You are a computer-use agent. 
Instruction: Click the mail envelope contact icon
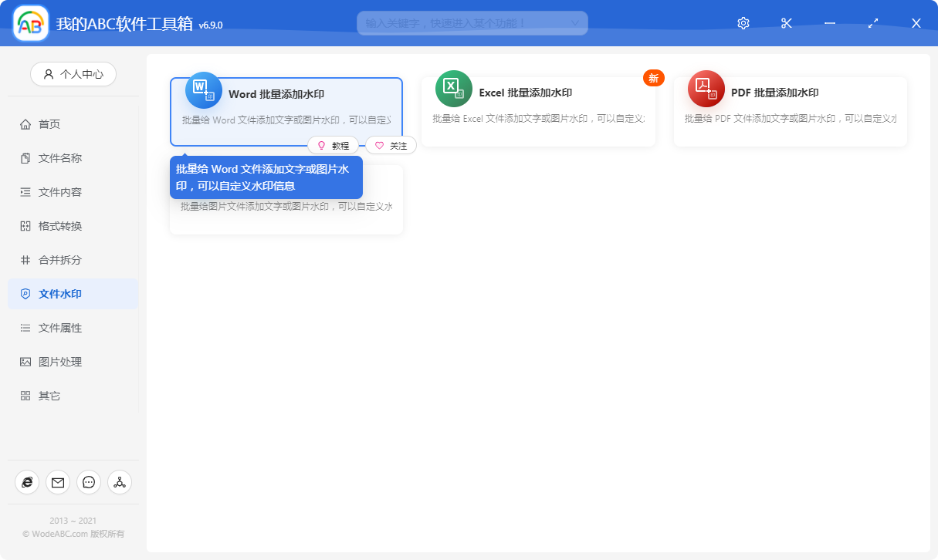[x=58, y=482]
